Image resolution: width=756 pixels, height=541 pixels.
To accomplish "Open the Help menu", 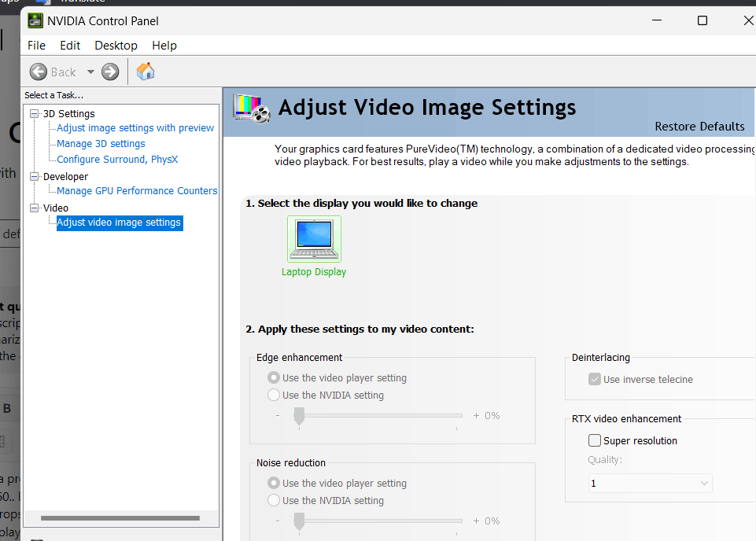I will click(x=164, y=46).
